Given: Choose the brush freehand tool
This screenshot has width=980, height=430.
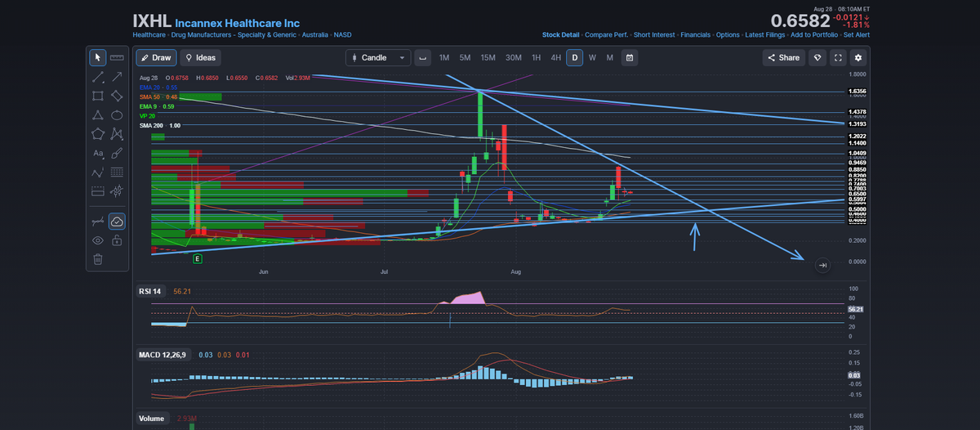Looking at the screenshot, I should 117,153.
